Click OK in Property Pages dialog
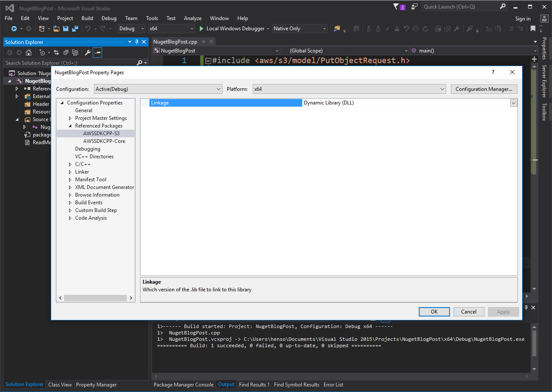This screenshot has width=552, height=392. point(434,312)
